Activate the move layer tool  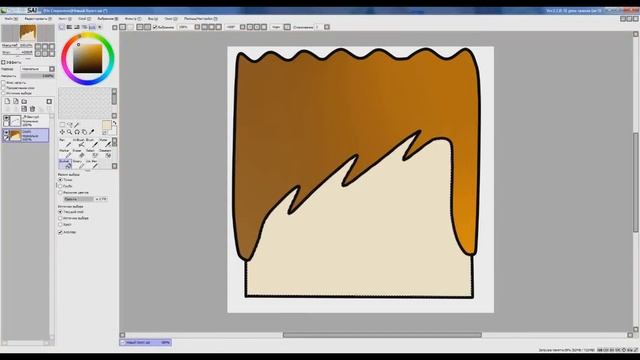(62, 132)
